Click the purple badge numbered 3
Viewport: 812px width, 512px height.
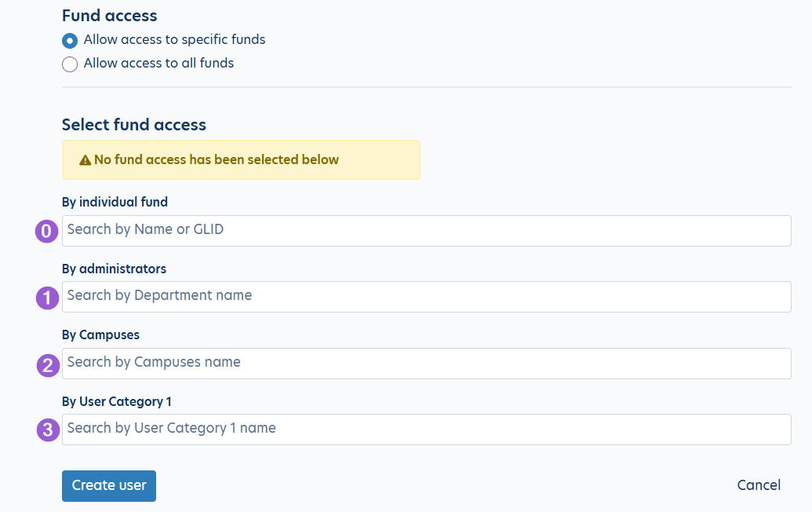pos(48,430)
